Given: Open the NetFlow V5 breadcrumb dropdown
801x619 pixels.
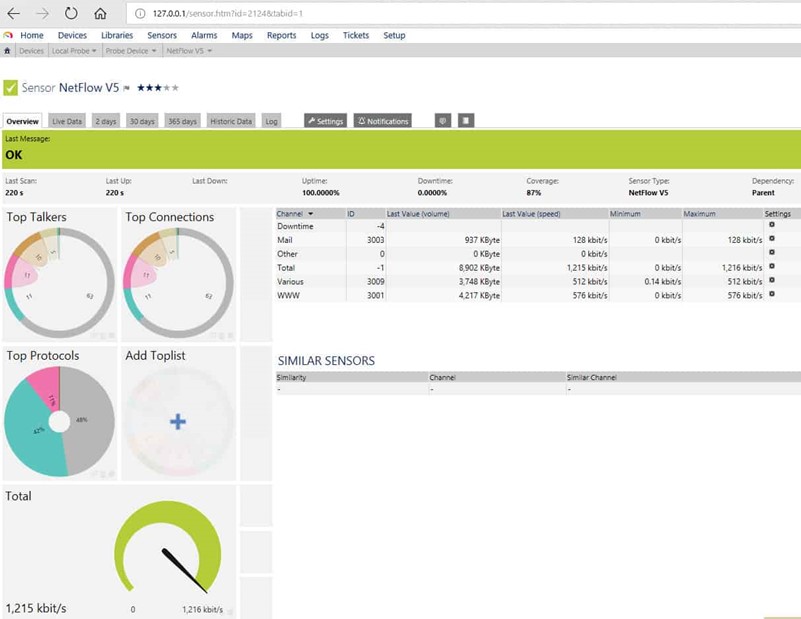Looking at the screenshot, I should pyautogui.click(x=189, y=50).
